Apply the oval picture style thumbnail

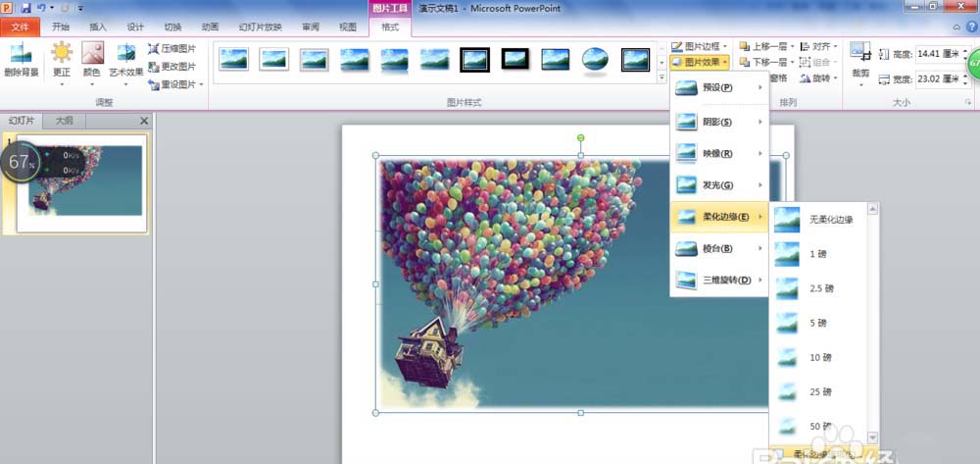click(x=595, y=60)
